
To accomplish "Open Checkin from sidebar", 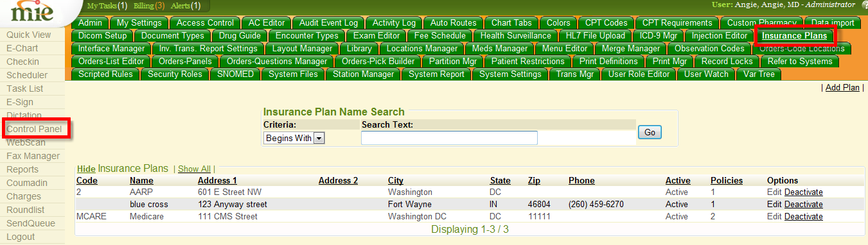I will 22,62.
